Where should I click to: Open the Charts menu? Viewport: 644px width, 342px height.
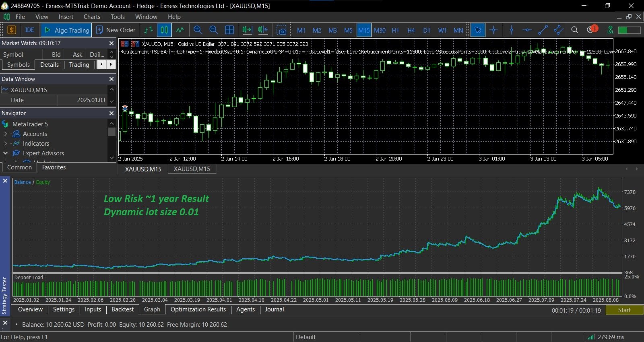click(x=92, y=17)
